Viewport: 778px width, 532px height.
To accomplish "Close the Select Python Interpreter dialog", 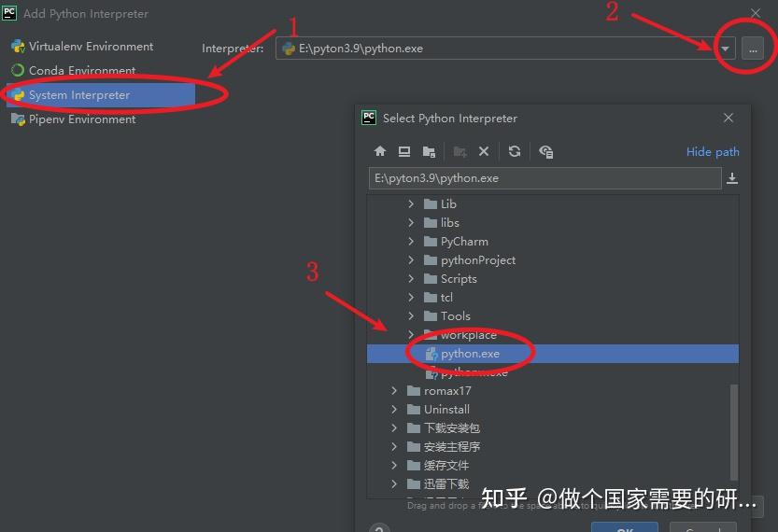I will click(x=728, y=118).
